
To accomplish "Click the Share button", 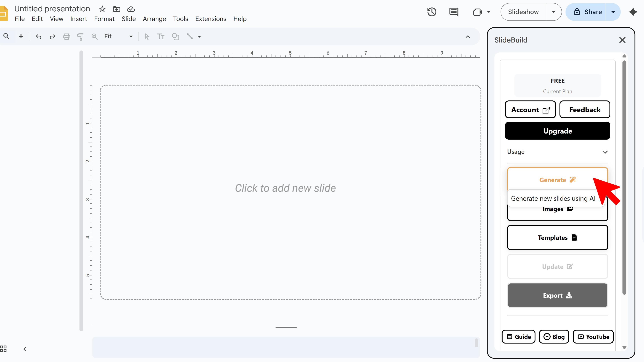I will [x=586, y=12].
